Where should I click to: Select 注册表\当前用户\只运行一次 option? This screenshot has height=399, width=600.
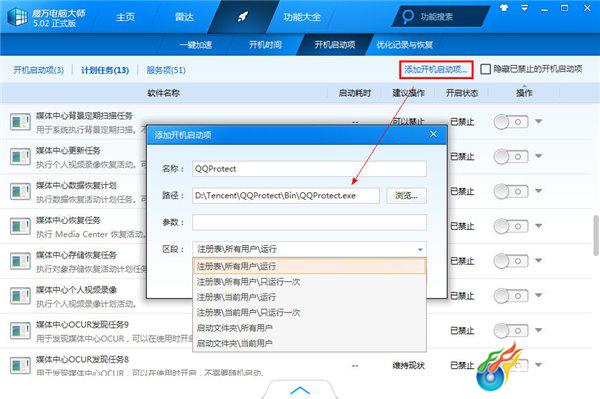309,313
